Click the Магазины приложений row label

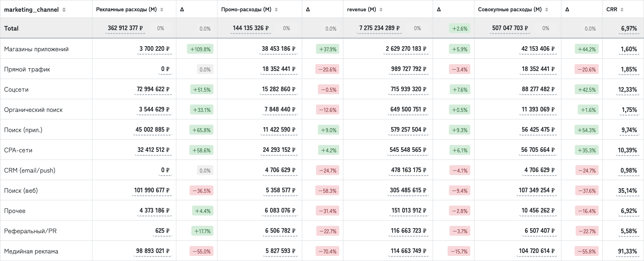[x=36, y=49]
